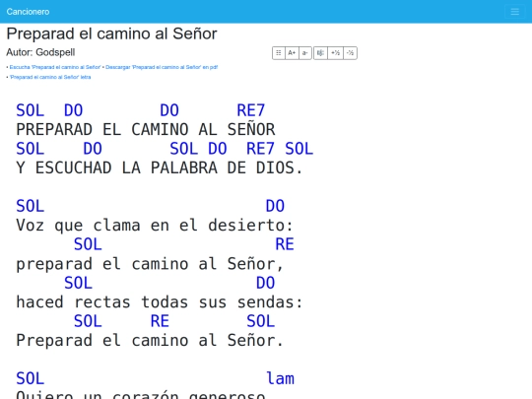Click the lyric line Y ESCUCHAD LA PALABRA DE DIOS.
Viewport: 532px width, 399px height.
(159, 167)
